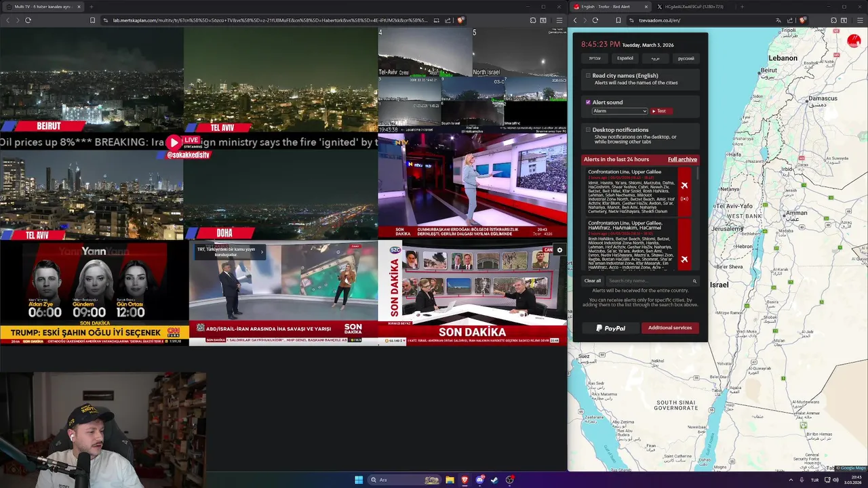This screenshot has height=488, width=868.
Task: Open a new tab in right browser window
Action: click(742, 7)
